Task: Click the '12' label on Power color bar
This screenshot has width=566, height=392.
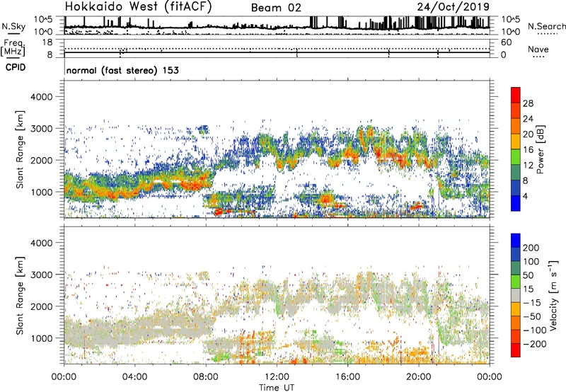Action: pyautogui.click(x=528, y=166)
